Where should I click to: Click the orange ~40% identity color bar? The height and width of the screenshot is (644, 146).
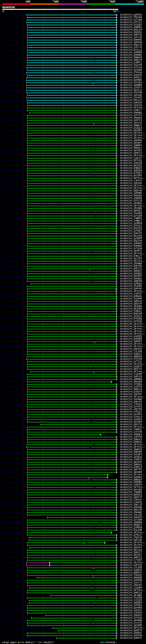pyautogui.click(x=45, y=4)
